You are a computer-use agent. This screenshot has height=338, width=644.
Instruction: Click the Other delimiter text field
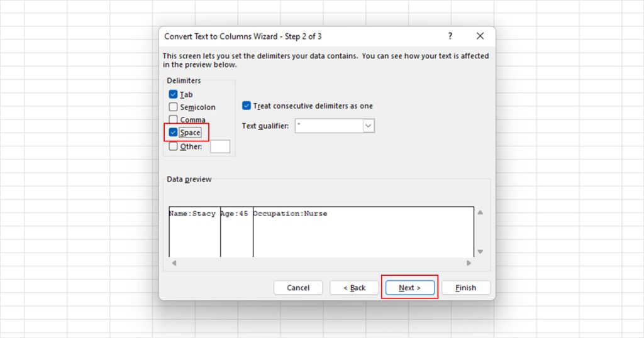tap(220, 146)
